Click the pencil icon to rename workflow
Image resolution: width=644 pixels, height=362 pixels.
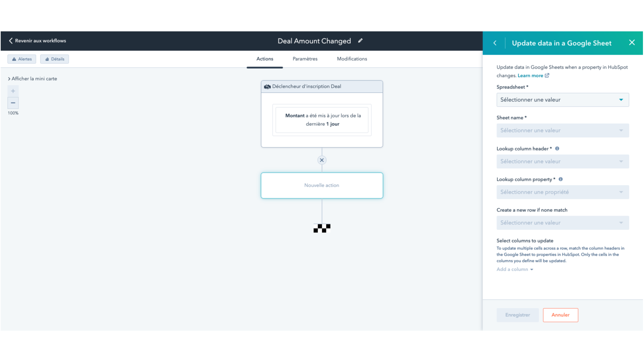click(360, 41)
